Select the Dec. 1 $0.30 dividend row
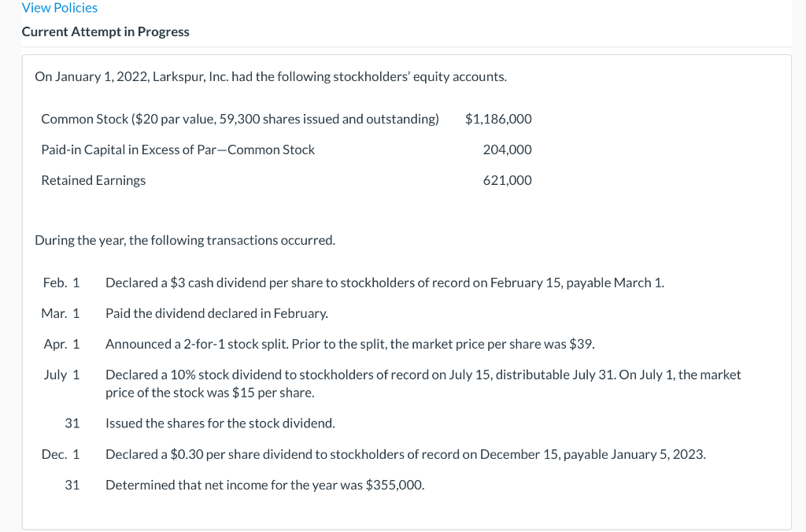This screenshot has height=532, width=806. coord(405,453)
